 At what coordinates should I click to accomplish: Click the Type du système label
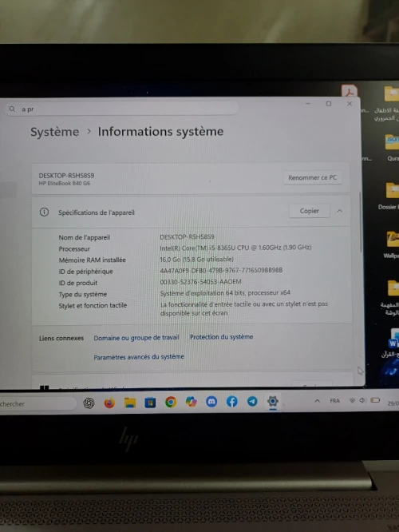click(x=83, y=294)
